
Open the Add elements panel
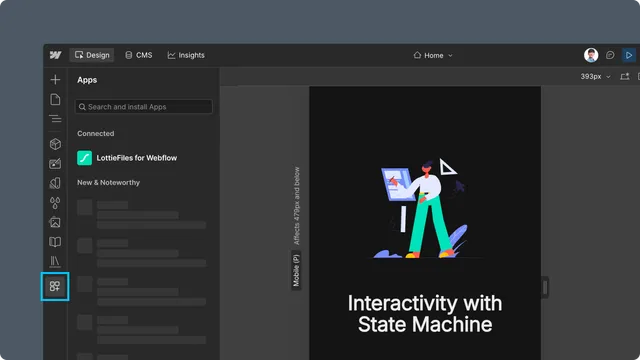click(55, 80)
